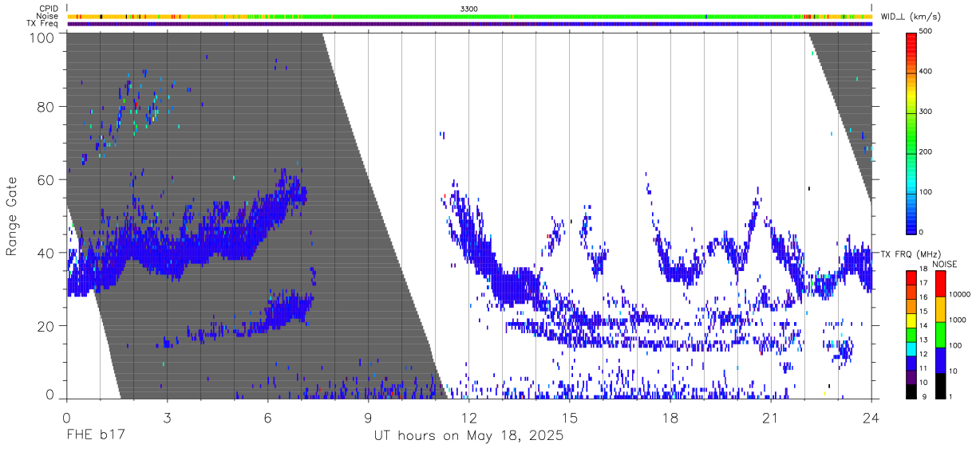Click the CPID value '3300'
This screenshot has height=452, width=980.
click(x=469, y=9)
